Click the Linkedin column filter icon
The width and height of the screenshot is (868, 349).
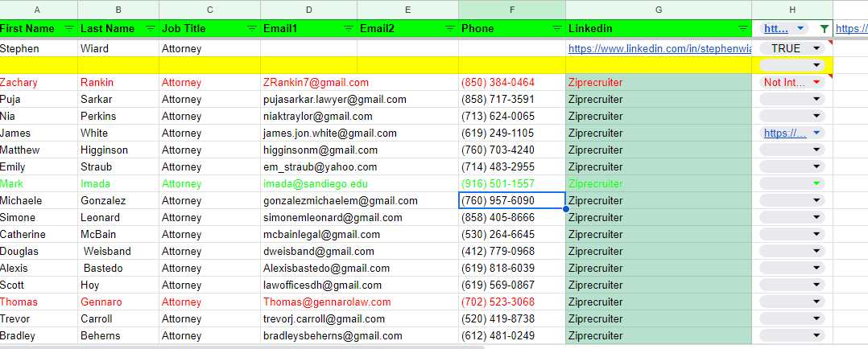tap(742, 28)
